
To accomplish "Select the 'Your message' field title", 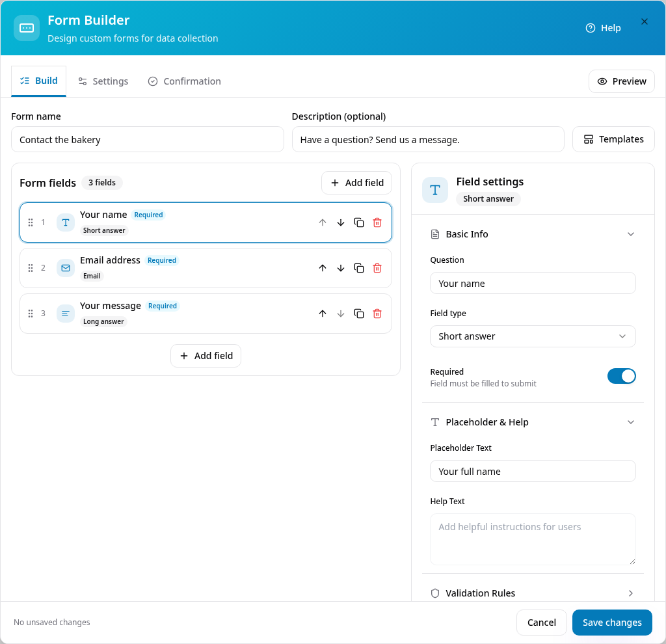I will [111, 306].
